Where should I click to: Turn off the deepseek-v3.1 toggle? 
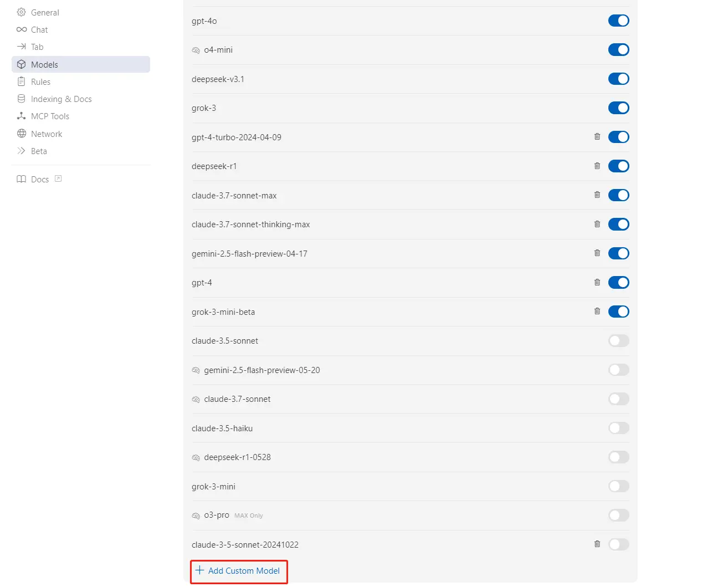tap(619, 79)
